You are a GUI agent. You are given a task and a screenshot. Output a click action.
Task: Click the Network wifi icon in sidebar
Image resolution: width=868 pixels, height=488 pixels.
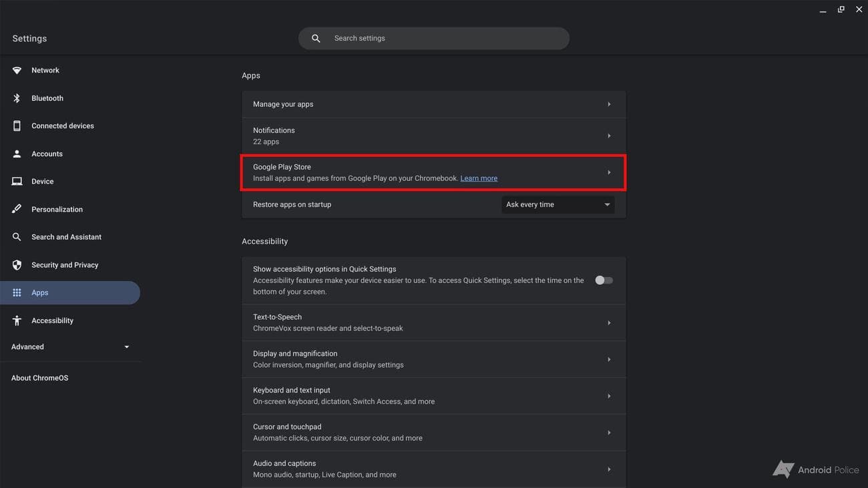(17, 70)
